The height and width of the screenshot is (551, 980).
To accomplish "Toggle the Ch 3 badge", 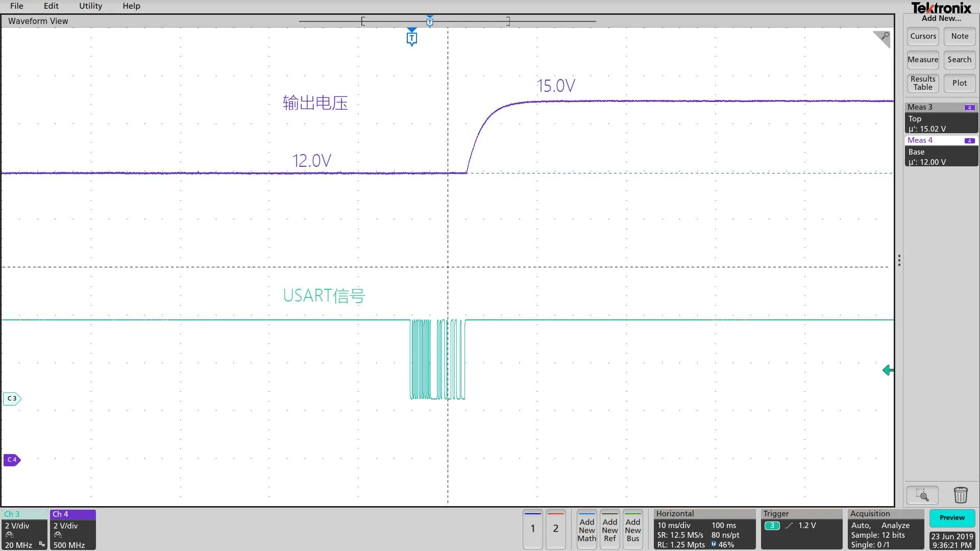I will [24, 529].
